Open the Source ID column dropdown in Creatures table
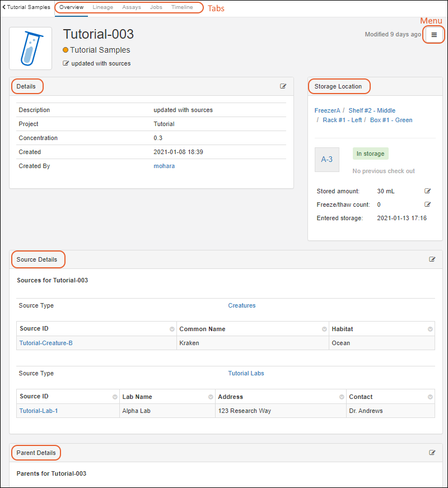The height and width of the screenshot is (488, 448). (172, 329)
